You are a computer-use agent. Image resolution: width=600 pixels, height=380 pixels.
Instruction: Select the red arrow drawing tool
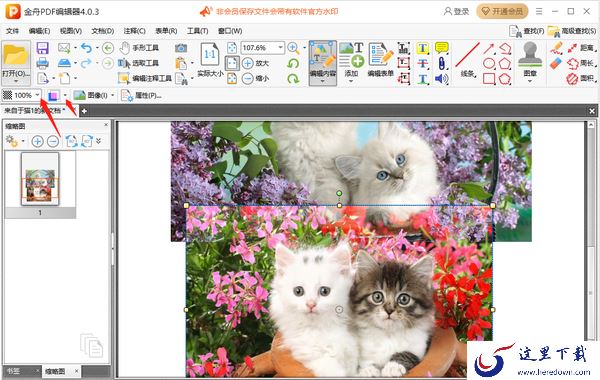tap(489, 48)
